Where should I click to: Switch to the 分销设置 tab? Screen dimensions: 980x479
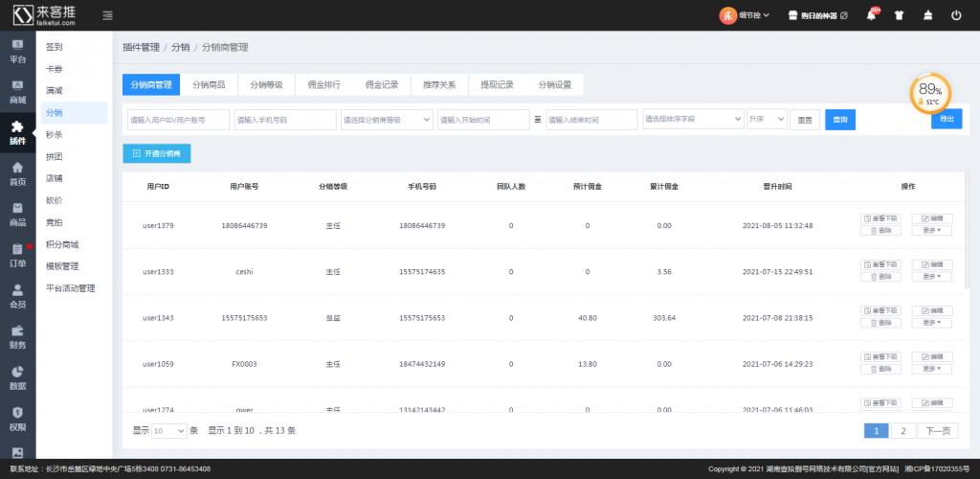click(x=554, y=85)
